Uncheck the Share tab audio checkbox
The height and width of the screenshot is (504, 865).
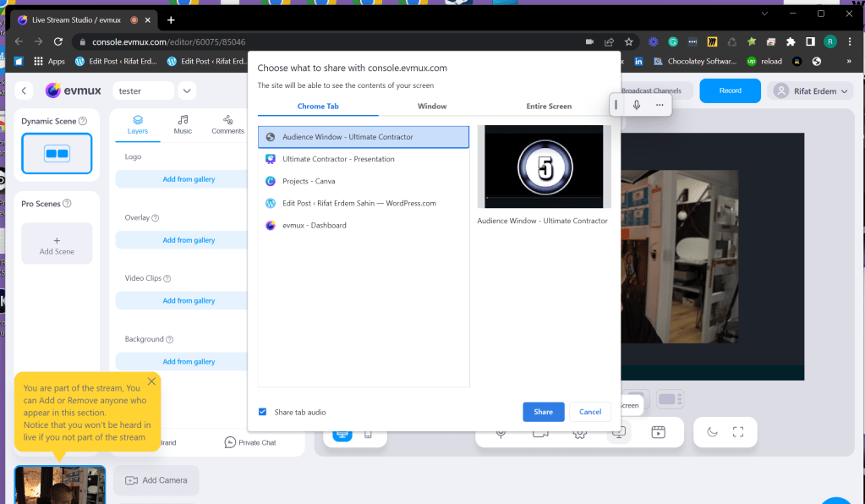click(263, 412)
